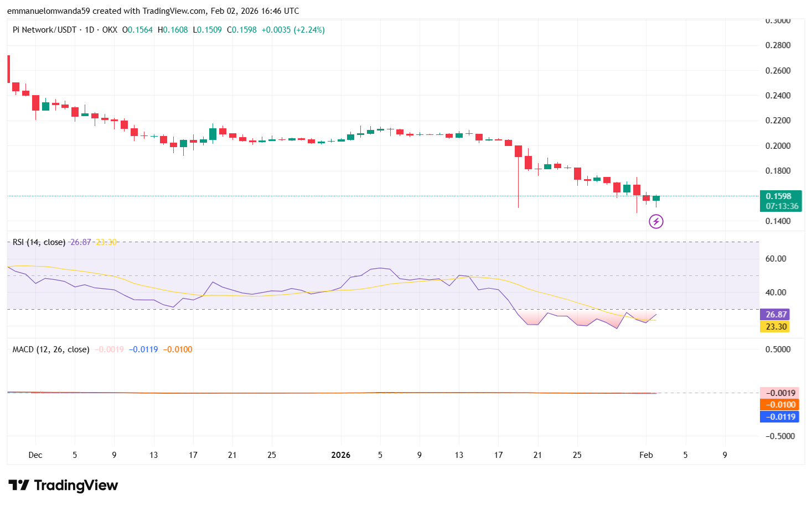The width and height of the screenshot is (812, 506).
Task: Click the purple 26.87 RSI value tag
Action: pos(775,314)
